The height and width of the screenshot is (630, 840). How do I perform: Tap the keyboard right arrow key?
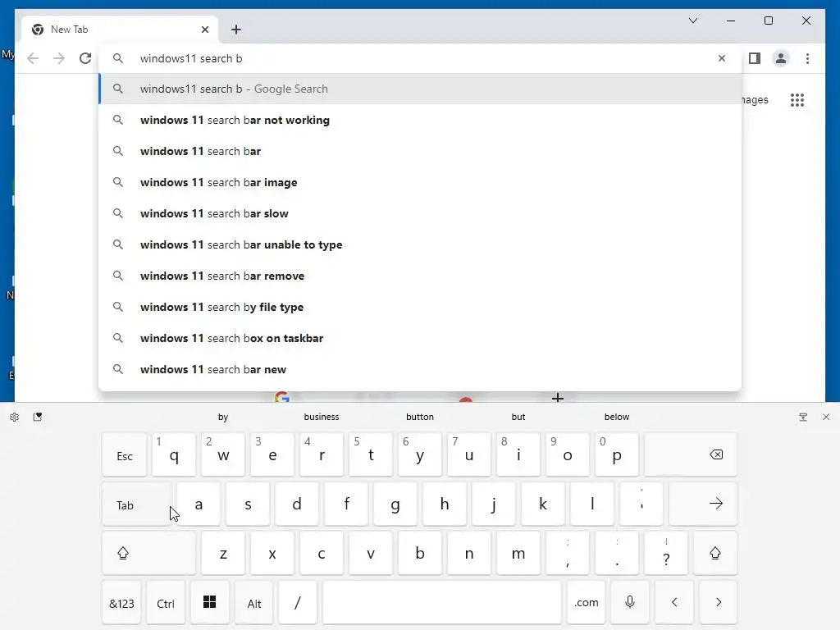point(718,603)
